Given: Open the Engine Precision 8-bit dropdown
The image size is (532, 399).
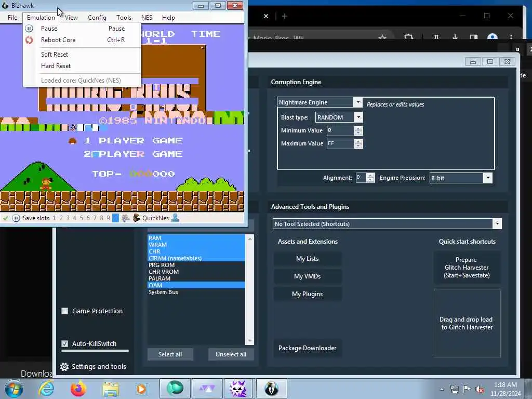Looking at the screenshot, I should 487,178.
